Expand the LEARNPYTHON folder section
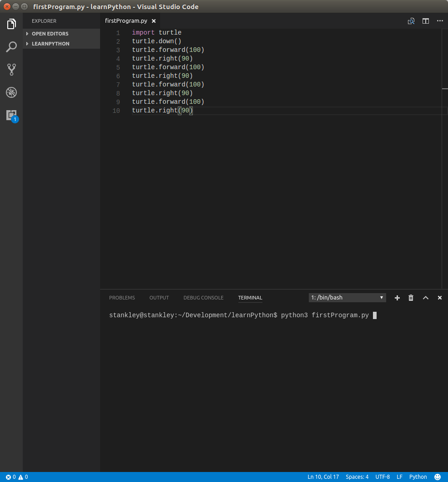Viewport: 448px width, 482px height. [61, 44]
